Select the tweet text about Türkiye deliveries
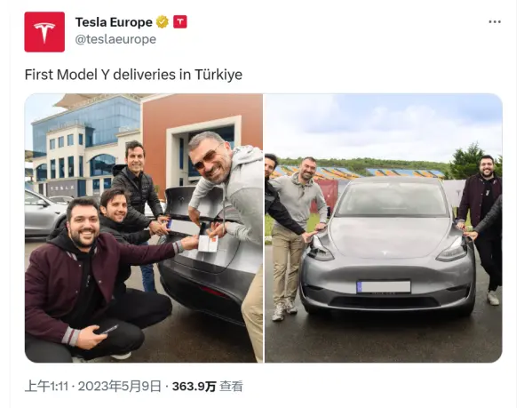The image size is (532, 408). tap(133, 75)
